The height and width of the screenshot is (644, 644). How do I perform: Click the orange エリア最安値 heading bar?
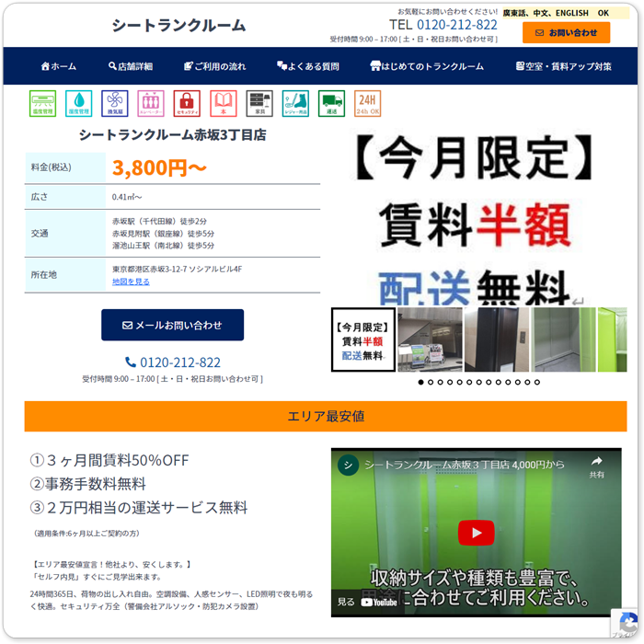tap(326, 417)
